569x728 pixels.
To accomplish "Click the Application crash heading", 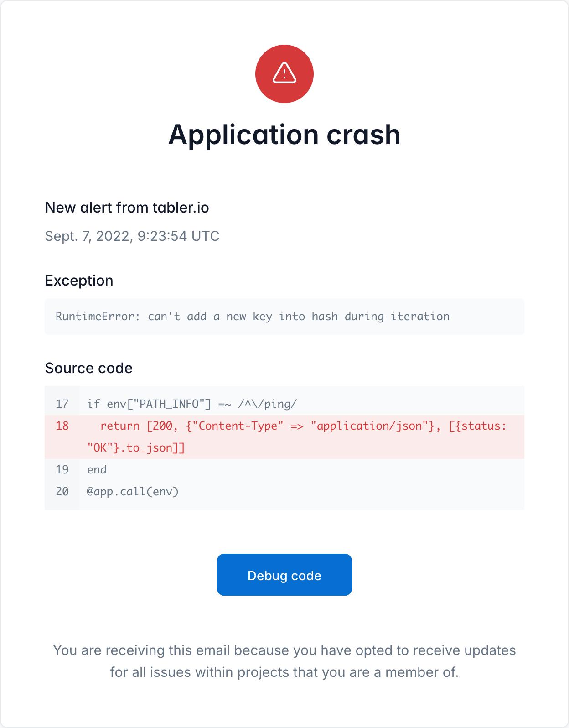I will click(x=284, y=135).
